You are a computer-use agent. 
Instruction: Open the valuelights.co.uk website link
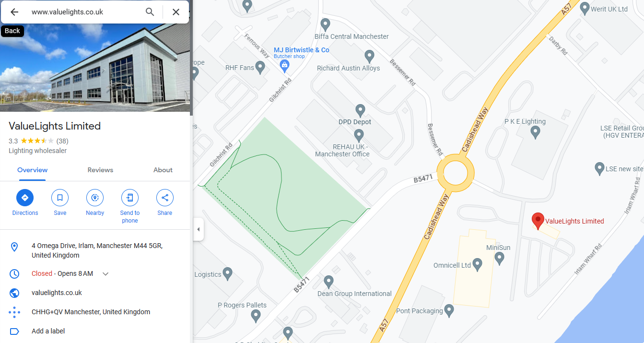pyautogui.click(x=57, y=293)
